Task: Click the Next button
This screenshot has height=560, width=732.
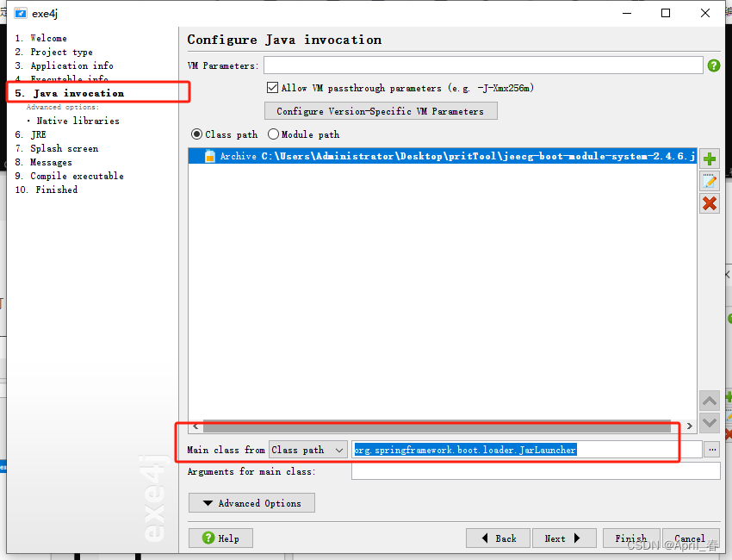Action: [x=564, y=538]
